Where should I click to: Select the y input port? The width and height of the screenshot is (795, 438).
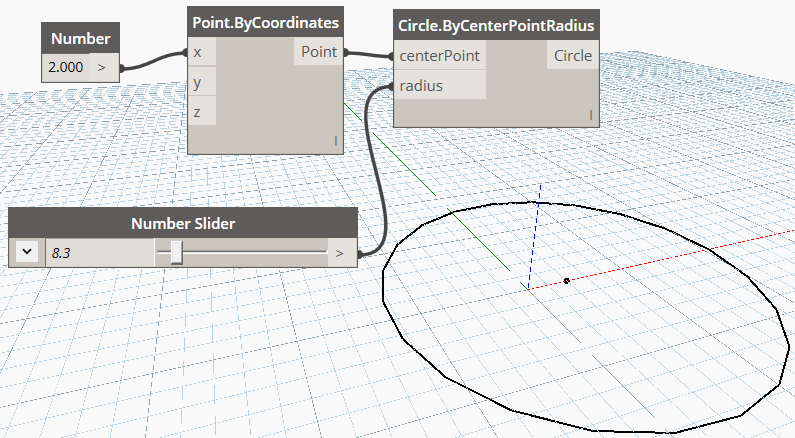click(x=202, y=82)
